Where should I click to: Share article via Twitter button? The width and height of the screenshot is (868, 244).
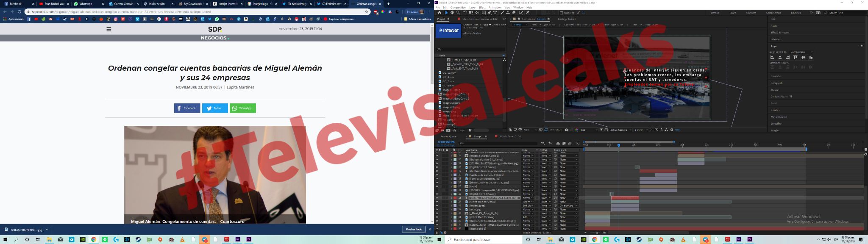215,108
